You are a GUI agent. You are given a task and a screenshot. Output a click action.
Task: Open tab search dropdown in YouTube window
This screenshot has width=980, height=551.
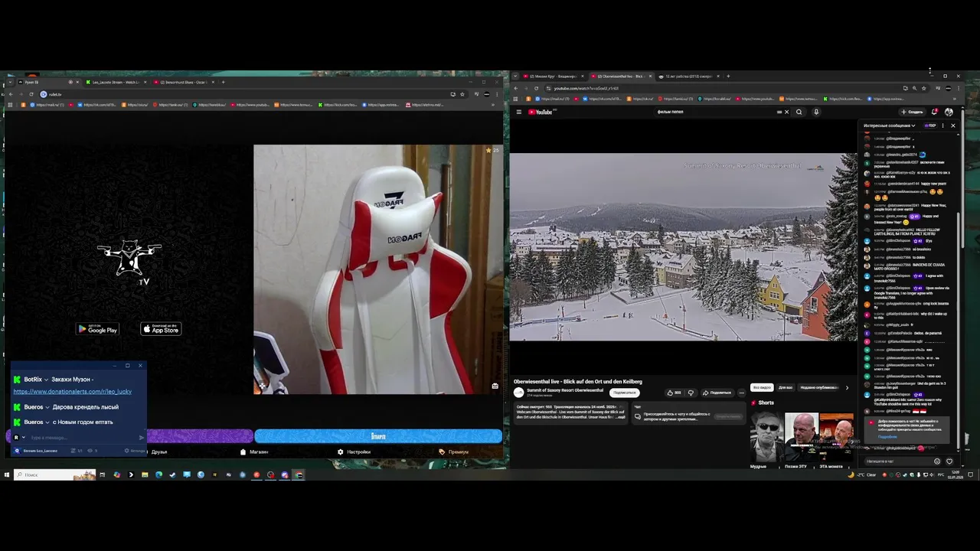pos(514,77)
